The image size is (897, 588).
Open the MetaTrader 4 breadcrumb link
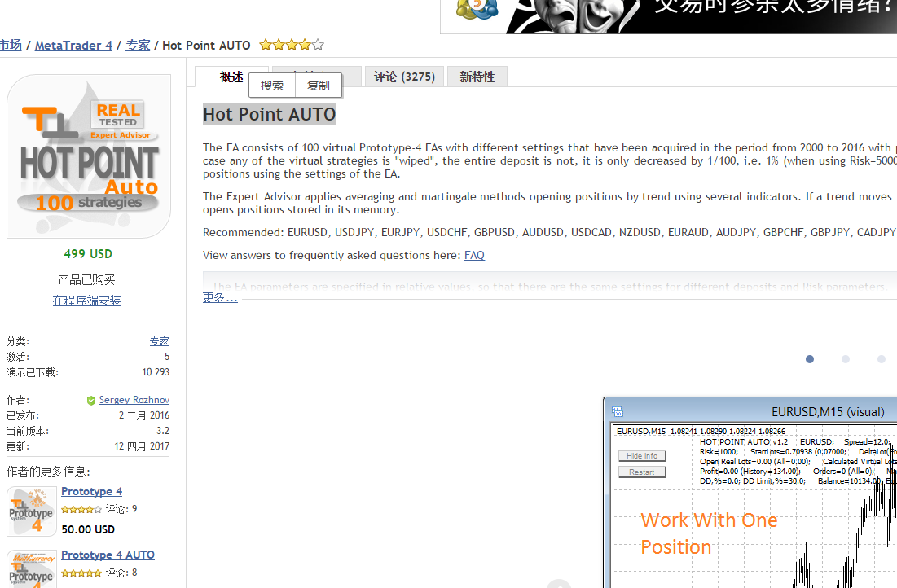coord(73,45)
